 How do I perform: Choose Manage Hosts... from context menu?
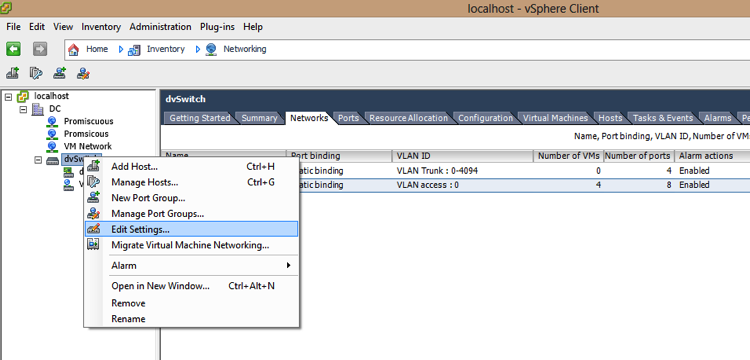point(191,182)
